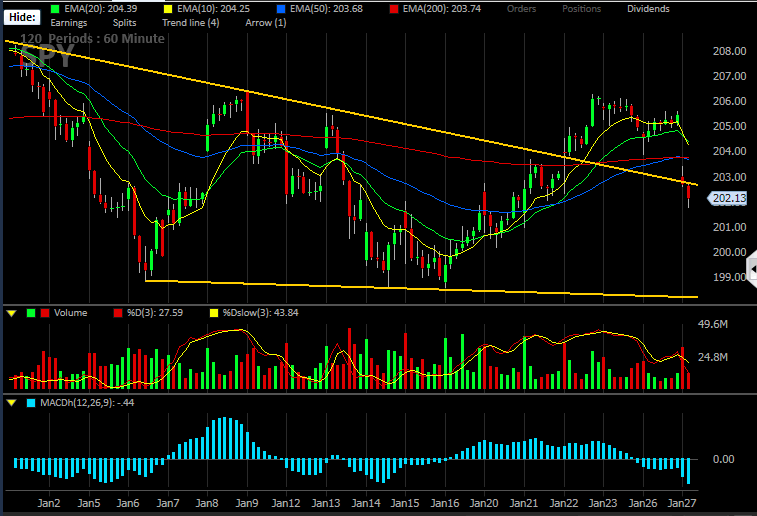Click the Hide: button

tap(22, 17)
